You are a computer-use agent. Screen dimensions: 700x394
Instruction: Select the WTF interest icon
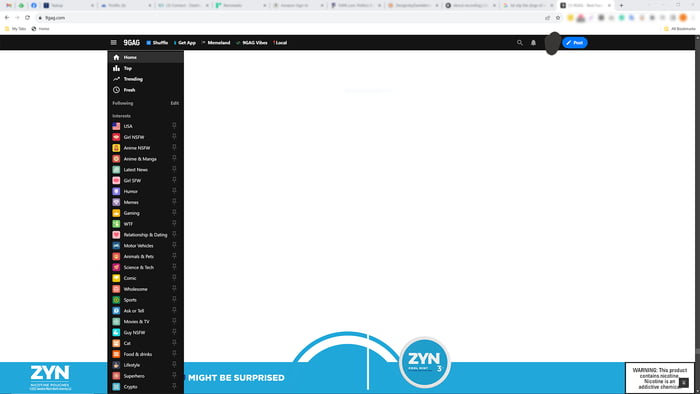click(116, 224)
